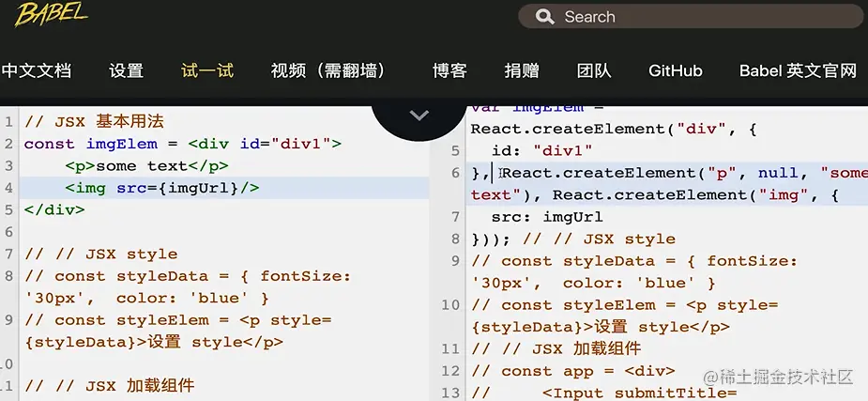Screen dimensions: 868x401
Task: Open the 设置 menu item
Action: (127, 70)
